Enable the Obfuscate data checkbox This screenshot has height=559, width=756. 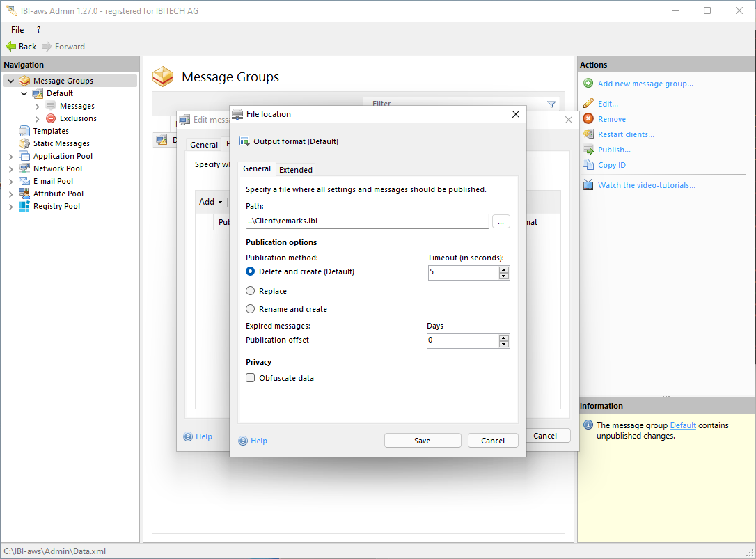(251, 378)
